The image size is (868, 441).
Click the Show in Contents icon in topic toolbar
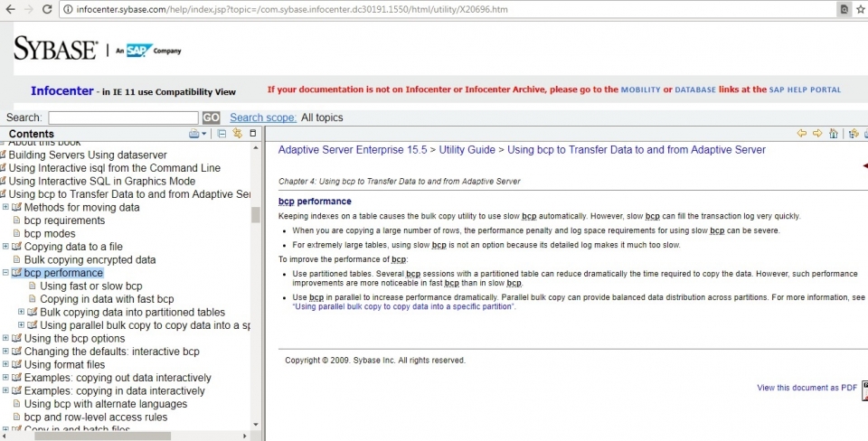pyautogui.click(x=853, y=134)
